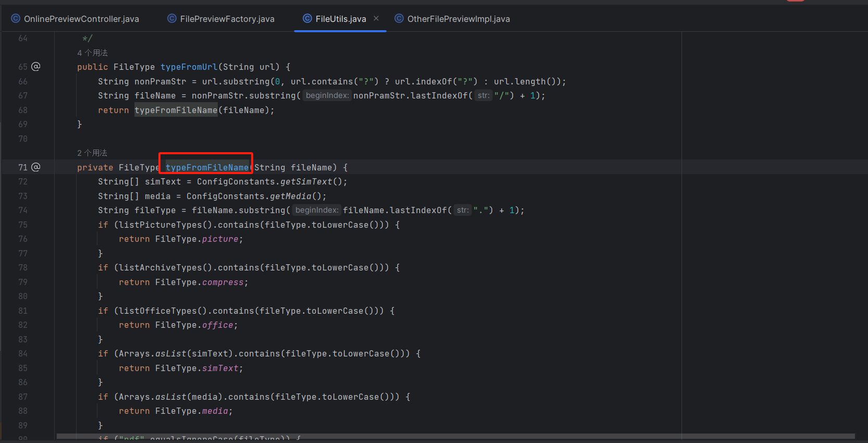Click the horizontal scrollbar at editor bottom
Screen dimensions: 868x443
pos(455,436)
